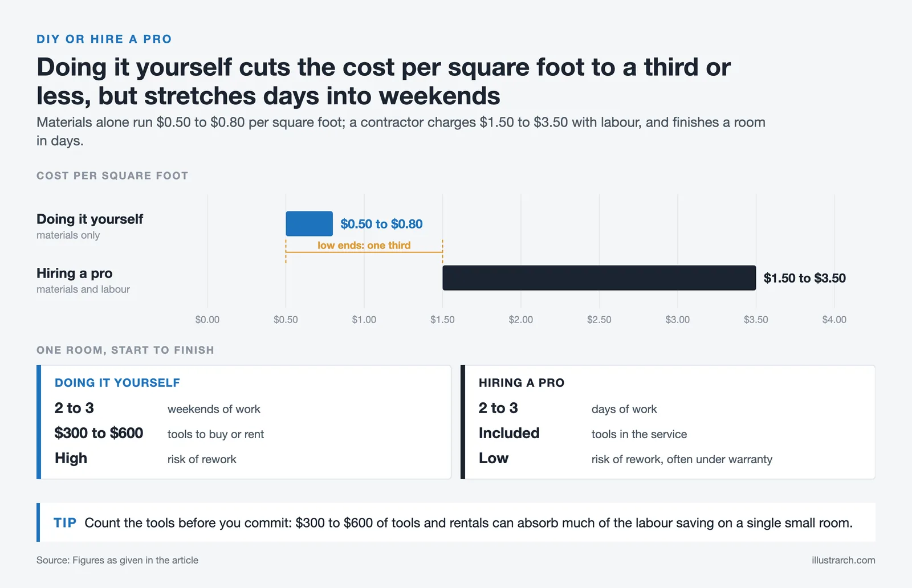Click 'tools in the service' text
912x588 pixels.
point(639,434)
